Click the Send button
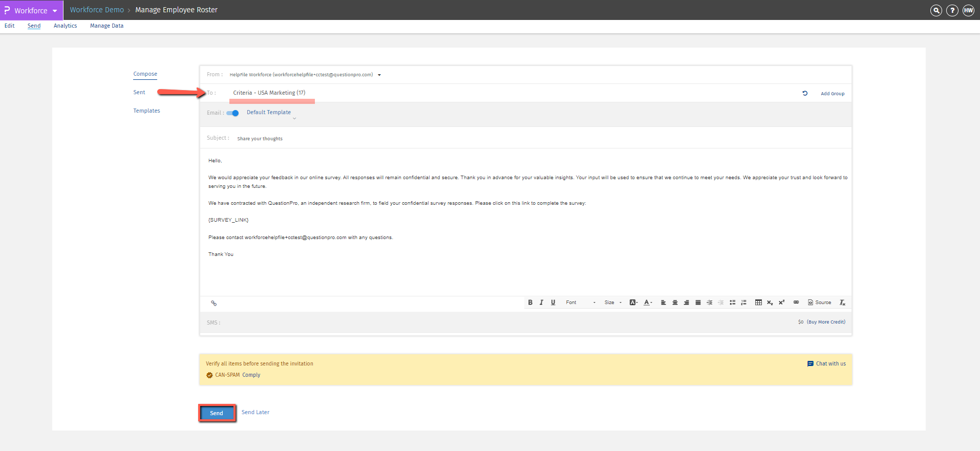Viewport: 980px width, 451px height. [217, 413]
